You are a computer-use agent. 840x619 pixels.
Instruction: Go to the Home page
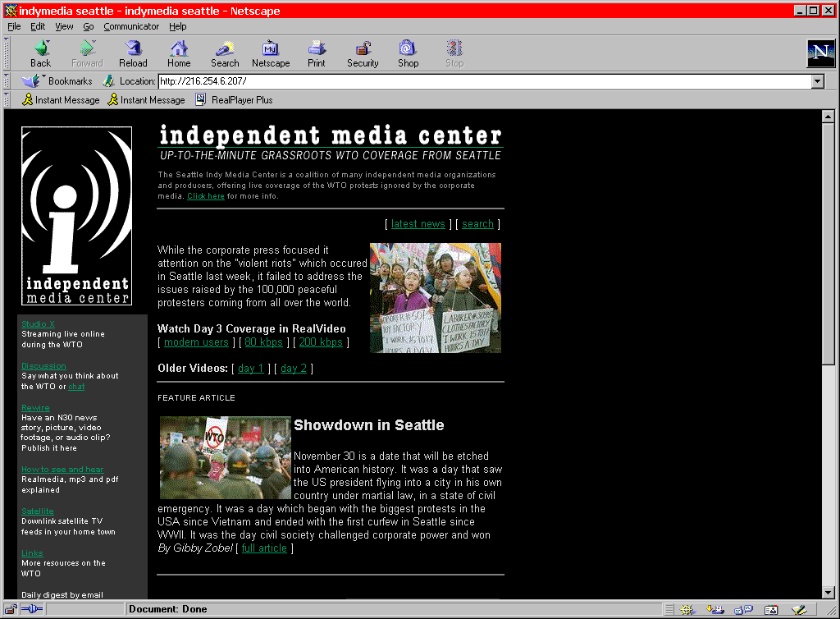pyautogui.click(x=179, y=53)
